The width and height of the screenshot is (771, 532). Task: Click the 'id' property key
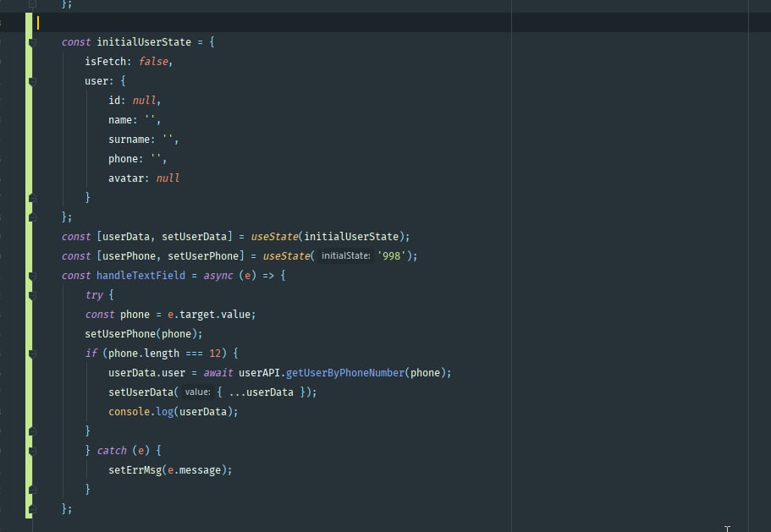114,100
